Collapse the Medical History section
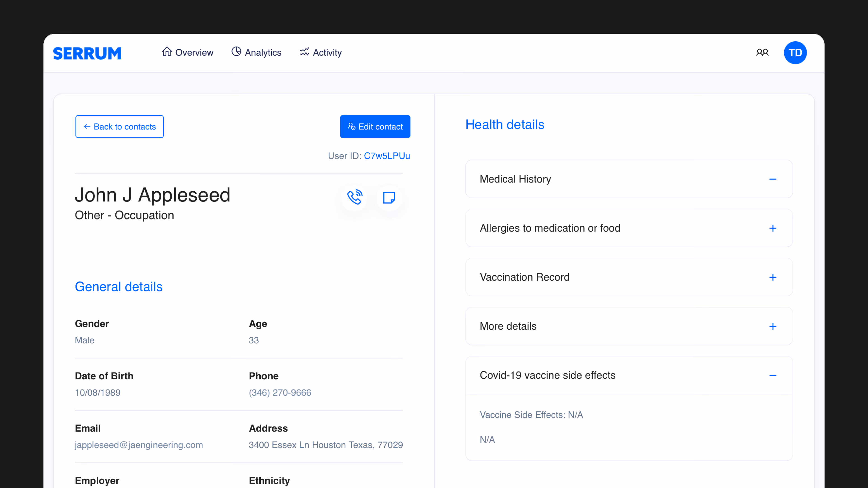Screen dimensions: 868x488 point(773,179)
